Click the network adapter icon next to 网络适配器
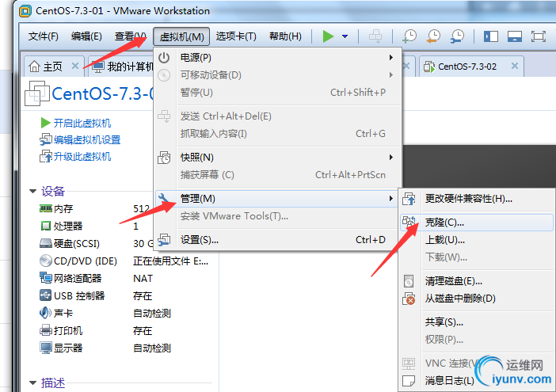The height and width of the screenshot is (392, 556). (46, 278)
